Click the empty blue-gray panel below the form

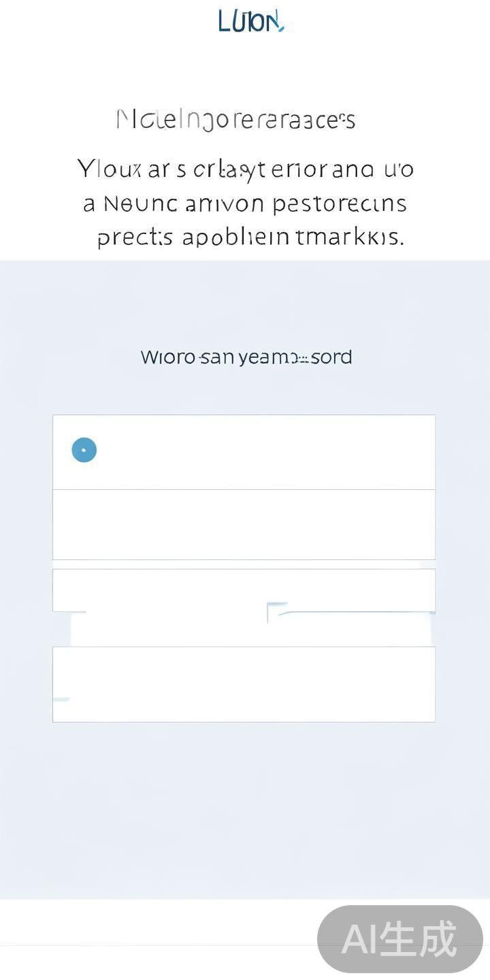(x=245, y=810)
